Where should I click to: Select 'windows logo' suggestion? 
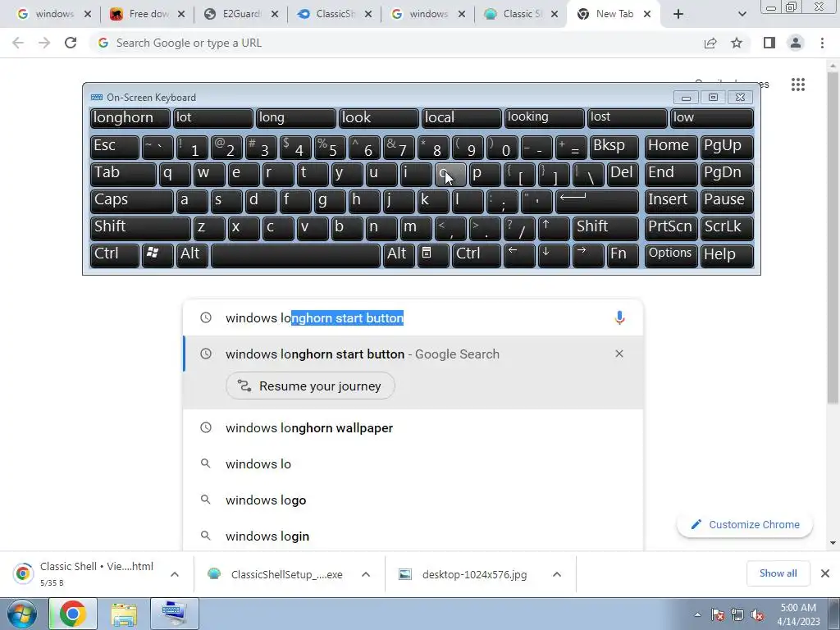(x=413, y=500)
